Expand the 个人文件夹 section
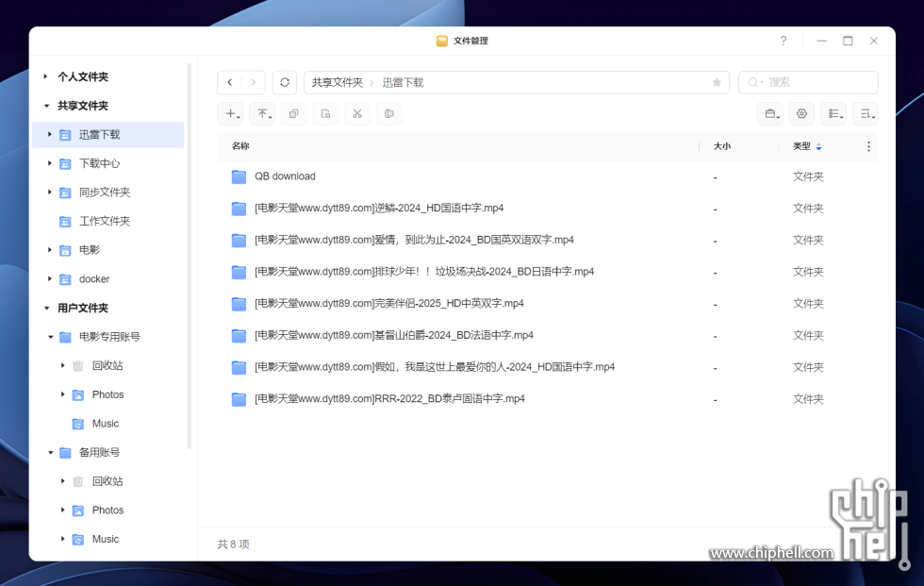The image size is (924, 586). point(45,76)
